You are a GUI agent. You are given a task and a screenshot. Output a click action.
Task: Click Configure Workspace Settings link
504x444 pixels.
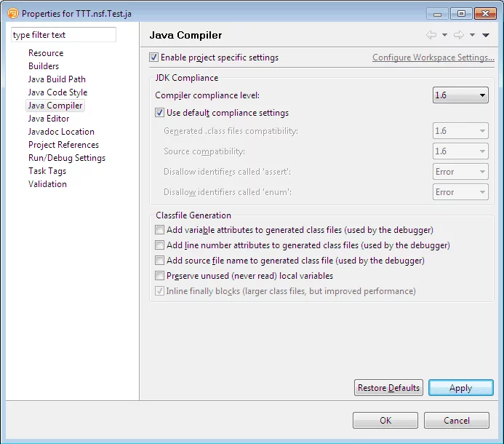[433, 58]
